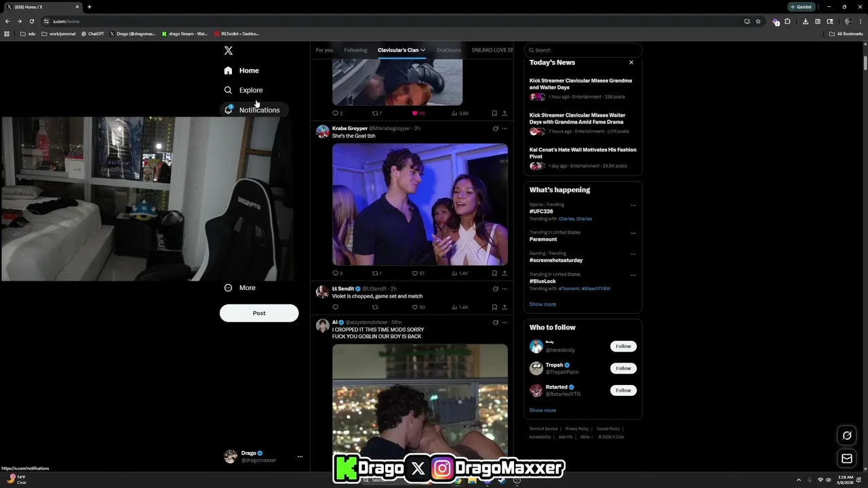Open Drago account switcher menu
The width and height of the screenshot is (868, 488).
(x=264, y=456)
